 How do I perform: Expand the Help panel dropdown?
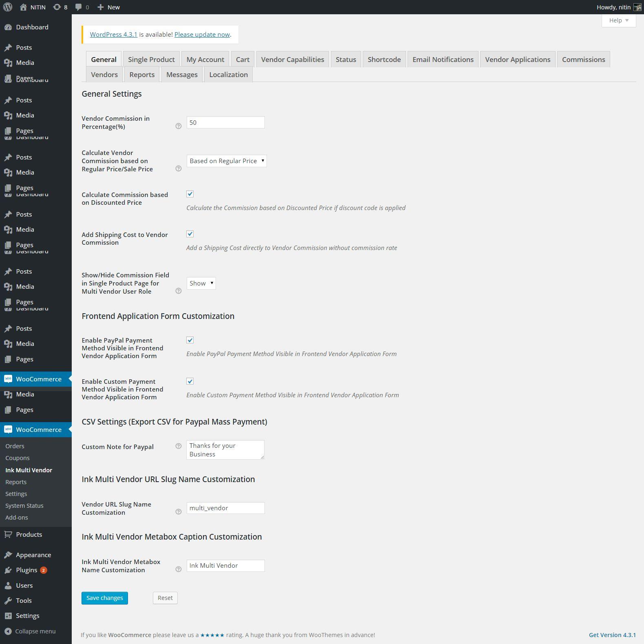point(619,20)
